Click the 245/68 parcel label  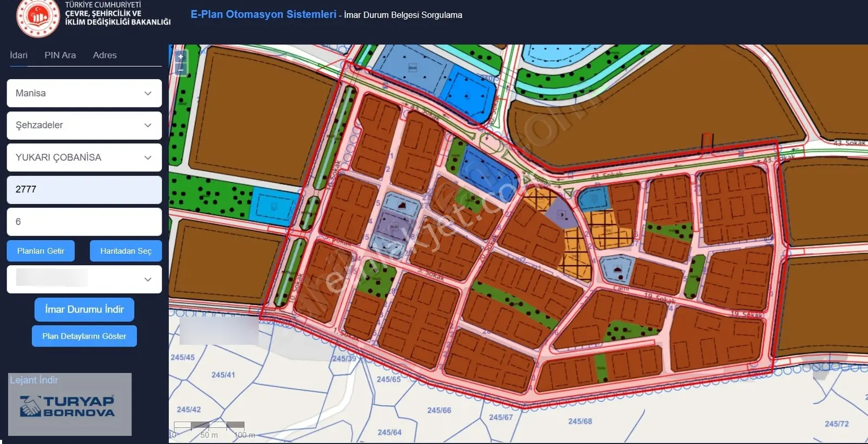pos(580,421)
